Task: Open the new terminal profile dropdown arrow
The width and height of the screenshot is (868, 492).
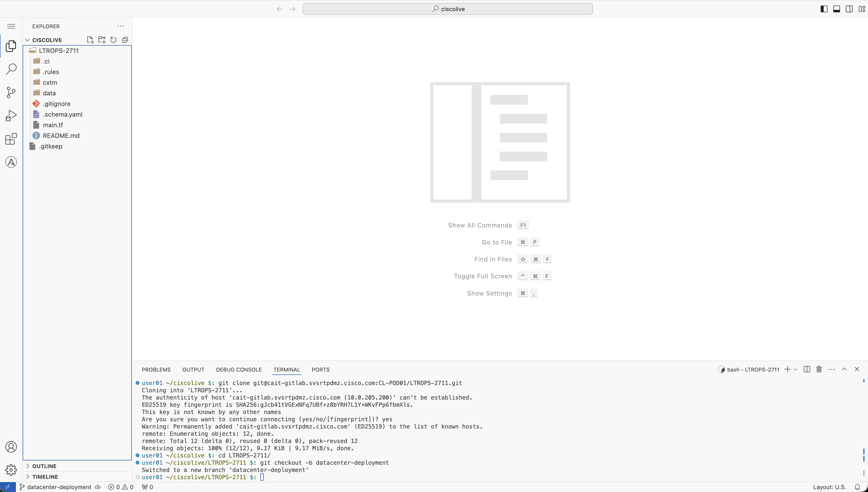Action: coord(796,369)
